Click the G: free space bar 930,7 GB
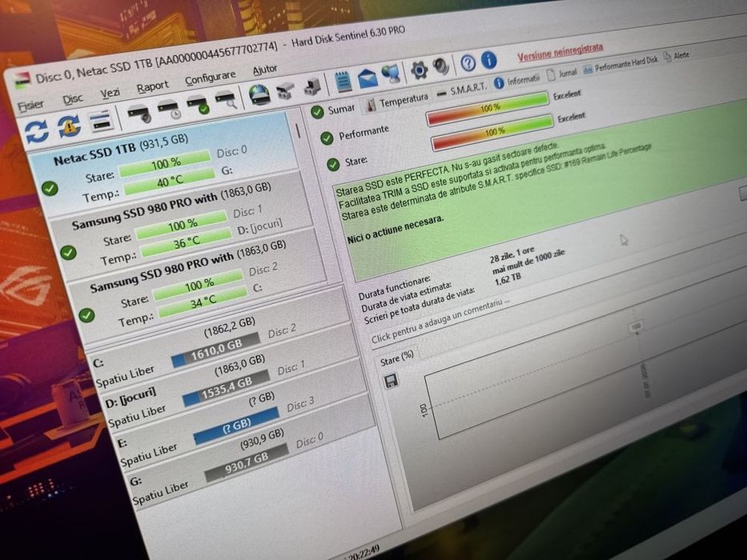Viewport: 747px width, 560px height. pyautogui.click(x=247, y=463)
